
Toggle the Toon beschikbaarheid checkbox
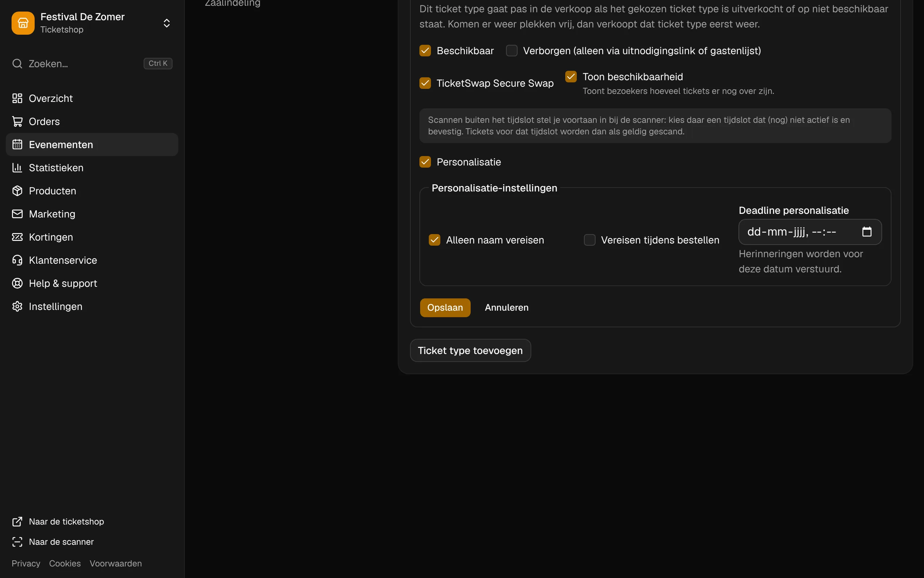(571, 77)
